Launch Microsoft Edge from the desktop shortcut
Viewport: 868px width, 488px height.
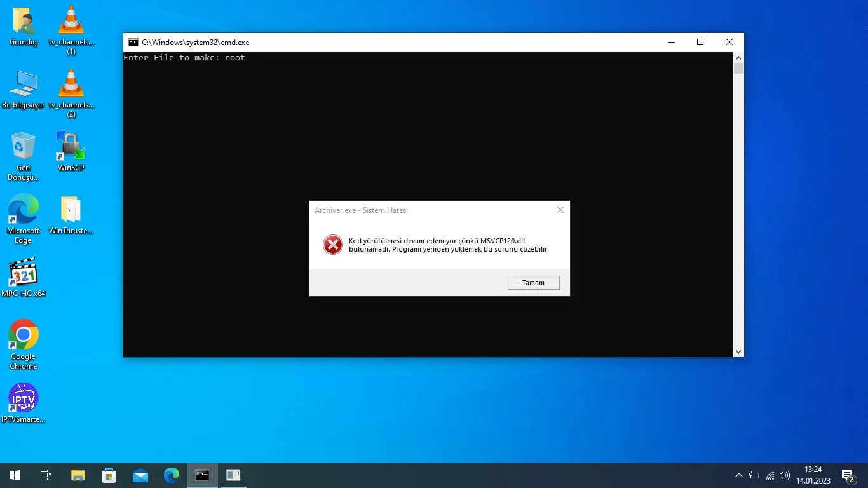[x=24, y=210]
